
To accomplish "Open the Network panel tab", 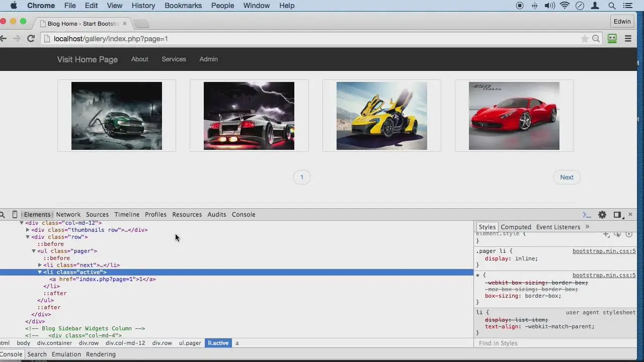I will click(x=68, y=215).
